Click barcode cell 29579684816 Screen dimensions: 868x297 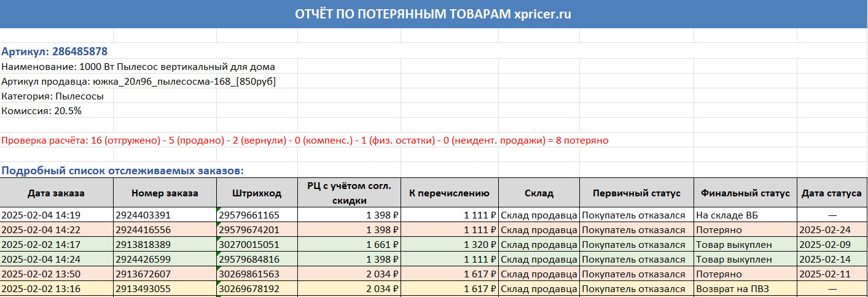pyautogui.click(x=257, y=260)
